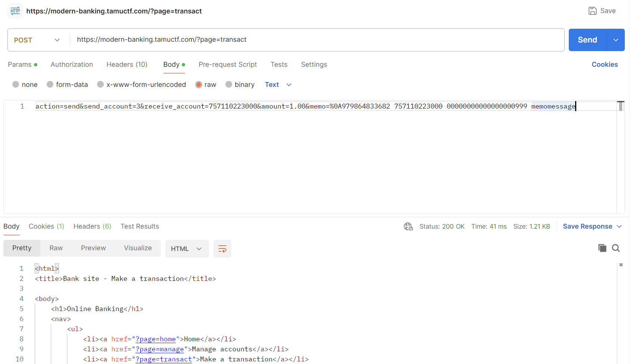
Task: Toggle the word wrap icon
Action: [x=222, y=249]
